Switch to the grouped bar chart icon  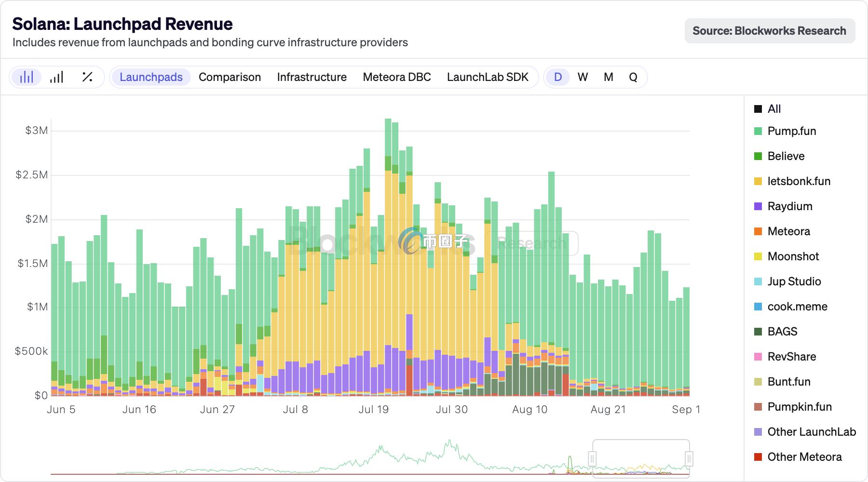coord(57,77)
